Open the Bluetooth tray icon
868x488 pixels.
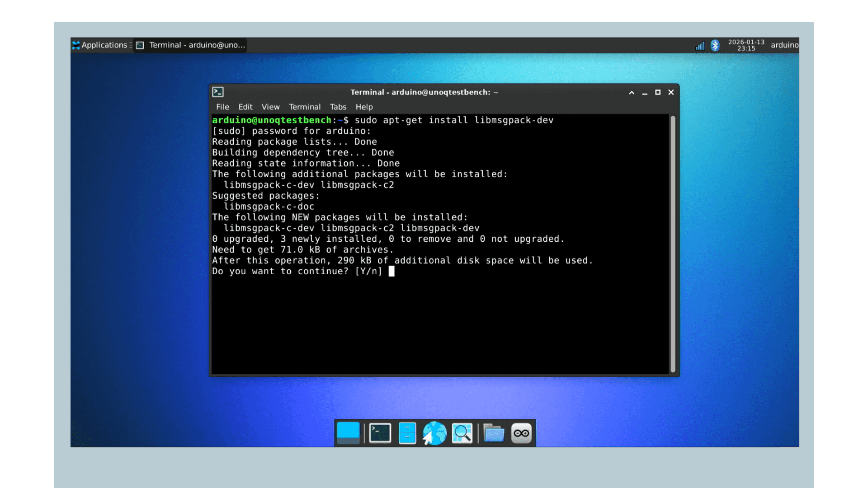[715, 45]
